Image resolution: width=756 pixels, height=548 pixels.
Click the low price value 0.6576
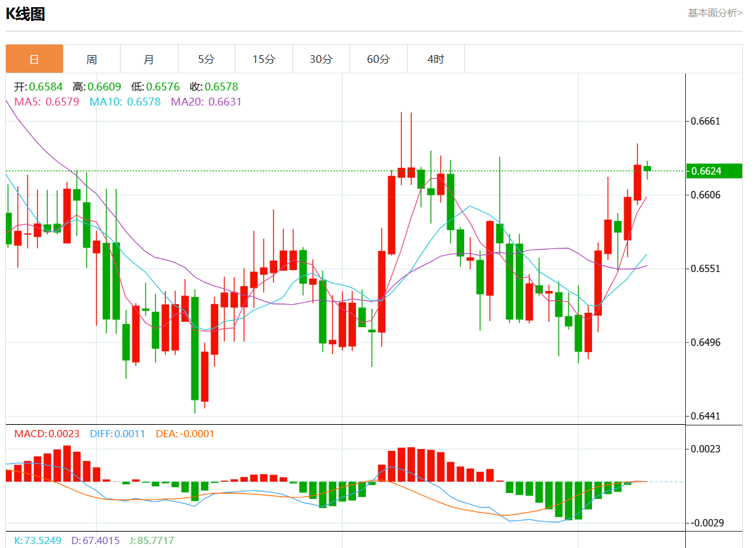pyautogui.click(x=163, y=87)
